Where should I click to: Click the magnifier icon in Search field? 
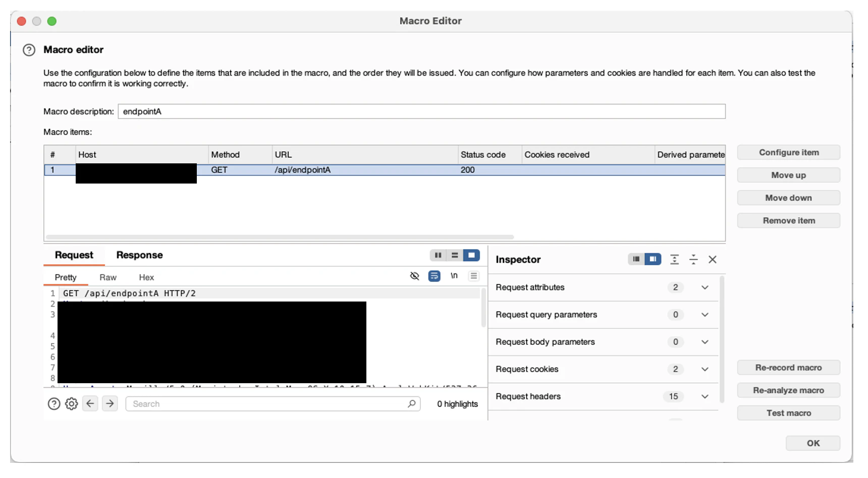(x=412, y=403)
